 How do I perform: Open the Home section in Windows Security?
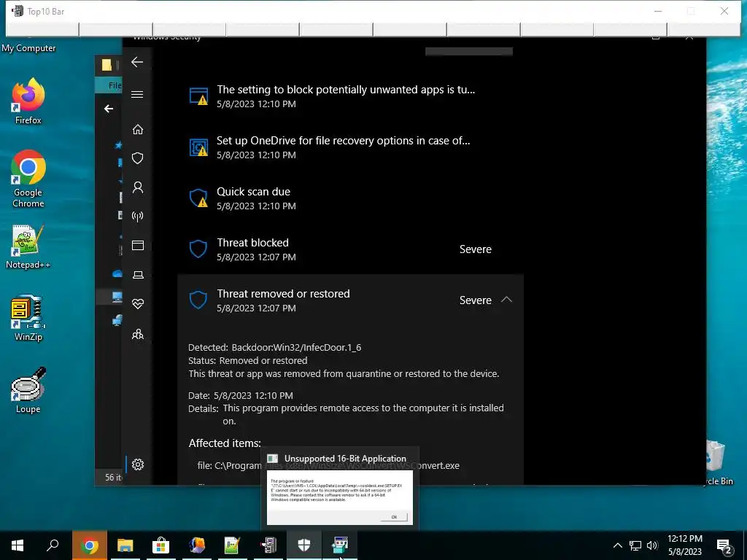(x=138, y=130)
